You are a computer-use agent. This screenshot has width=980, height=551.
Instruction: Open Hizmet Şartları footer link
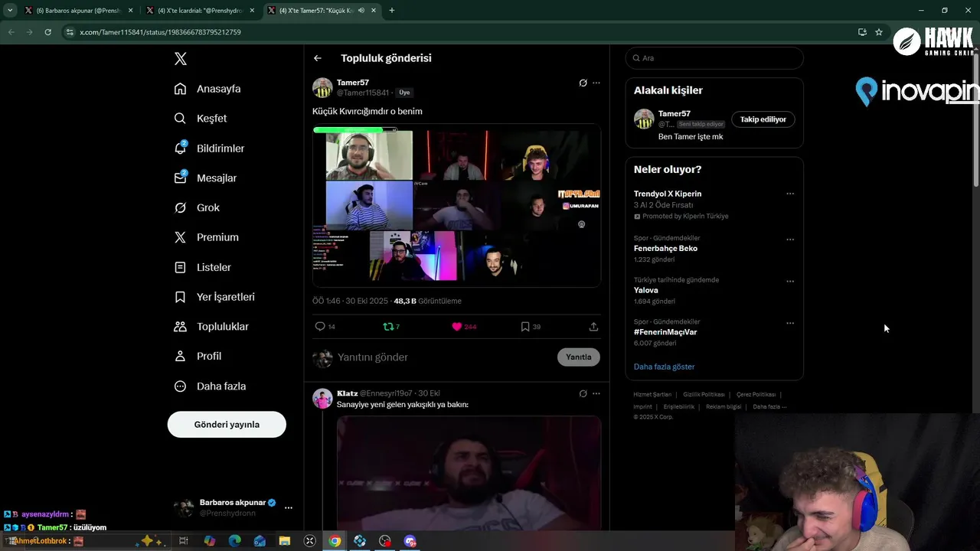tap(652, 395)
